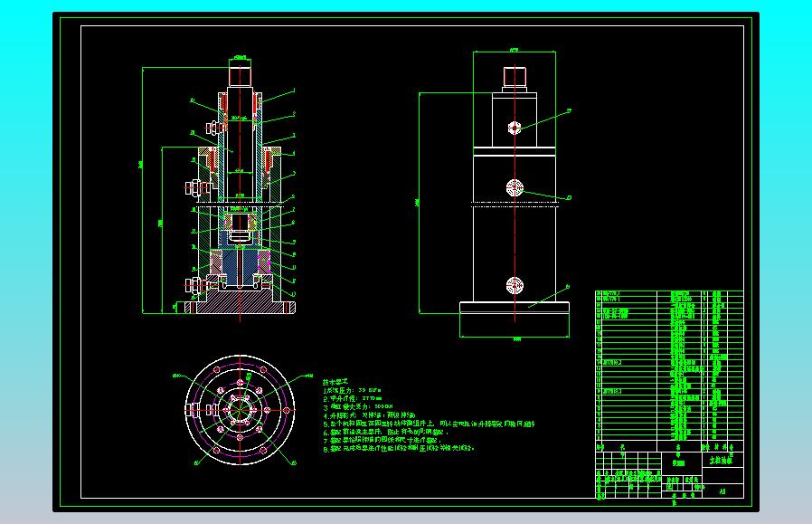812x524 pixels.
Task: Click the 立柱油缸 title block cell
Action: pyautogui.click(x=722, y=460)
